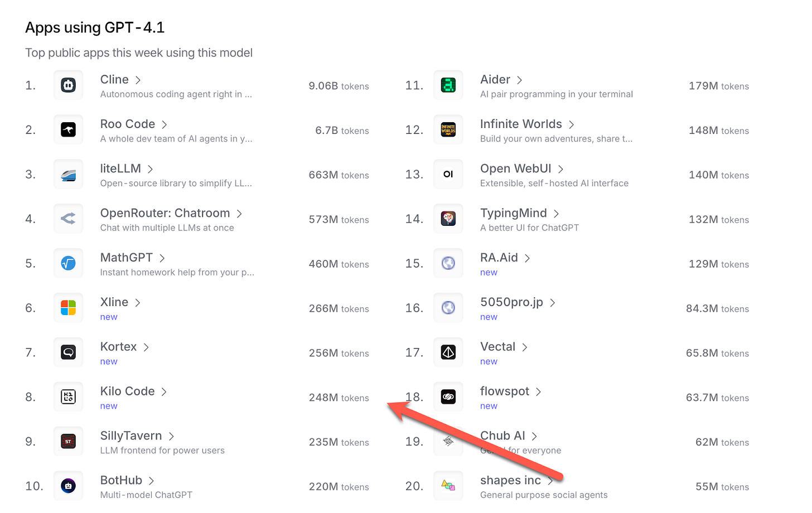Click the TypingMind app icon
This screenshot has height=513, width=812.
[x=448, y=219]
